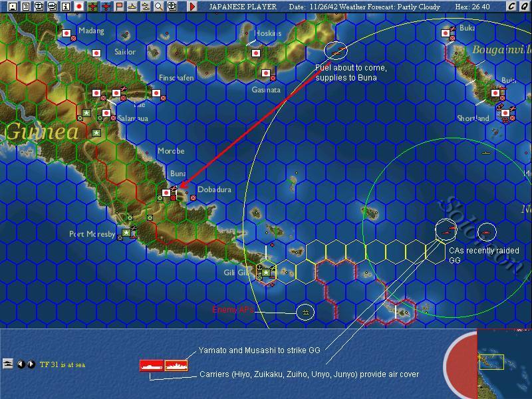Click the task force list icon beside arrows
Image resolution: width=532 pixels, height=399 pixels.
point(8,363)
